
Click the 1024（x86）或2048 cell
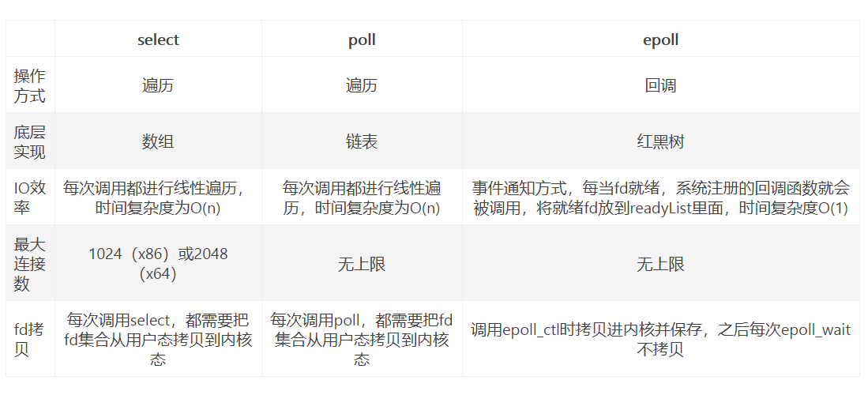pyautogui.click(x=158, y=264)
